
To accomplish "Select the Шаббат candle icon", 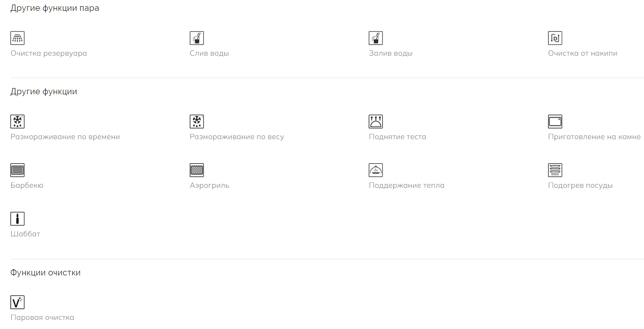I will [17, 219].
